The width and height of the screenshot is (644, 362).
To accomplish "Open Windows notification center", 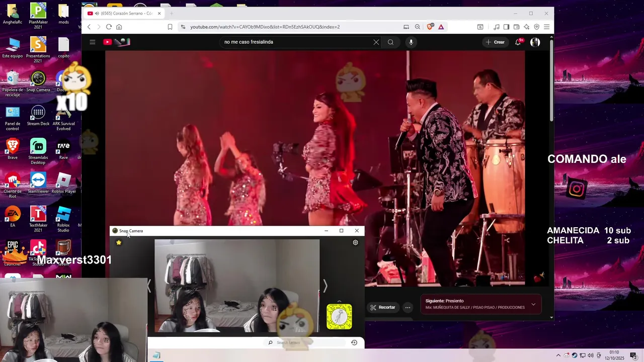I will pyautogui.click(x=633, y=355).
